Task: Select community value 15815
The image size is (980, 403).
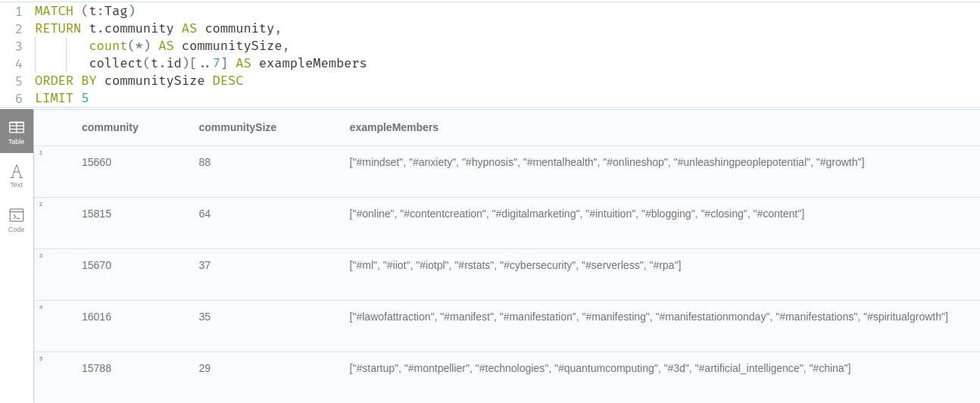Action: coord(96,214)
